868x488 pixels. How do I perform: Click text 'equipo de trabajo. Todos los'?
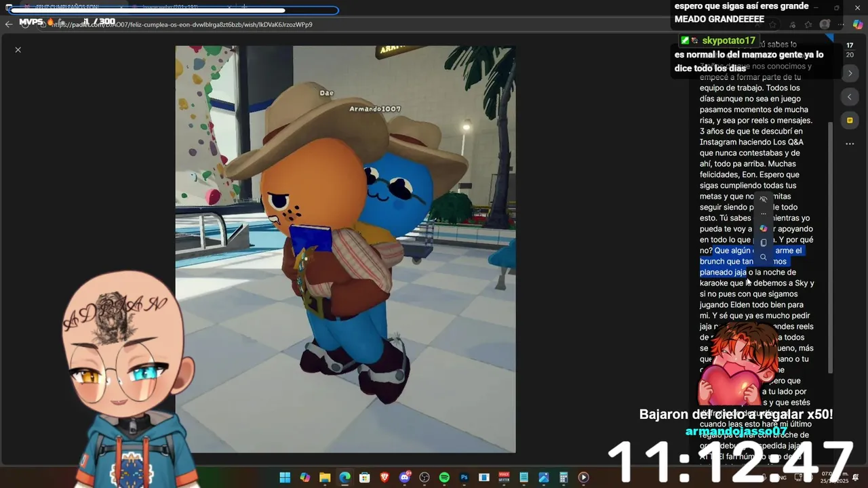[x=750, y=88]
